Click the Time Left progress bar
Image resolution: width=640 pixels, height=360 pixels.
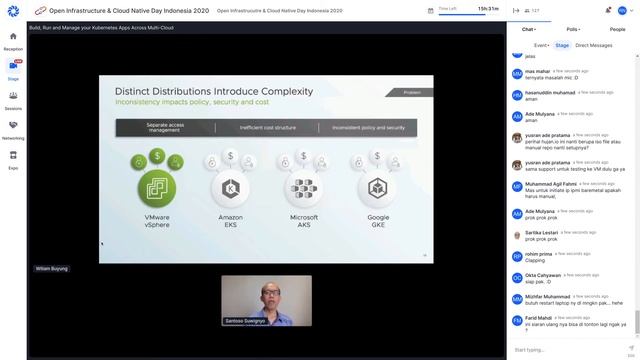pos(469,15)
